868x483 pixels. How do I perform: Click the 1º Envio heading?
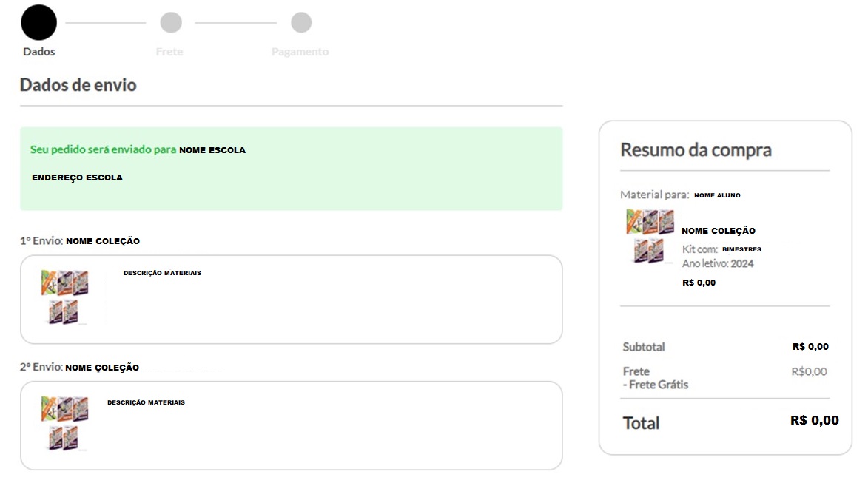pyautogui.click(x=80, y=240)
